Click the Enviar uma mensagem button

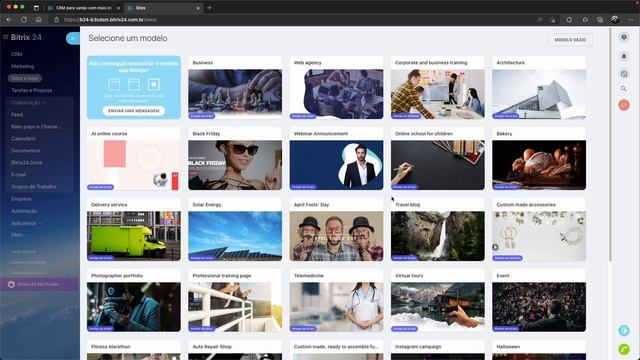tap(133, 111)
